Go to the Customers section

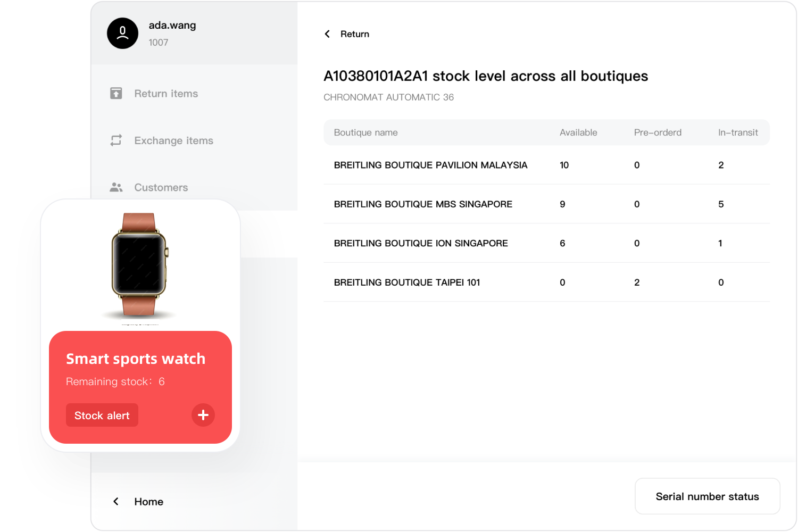pos(161,187)
